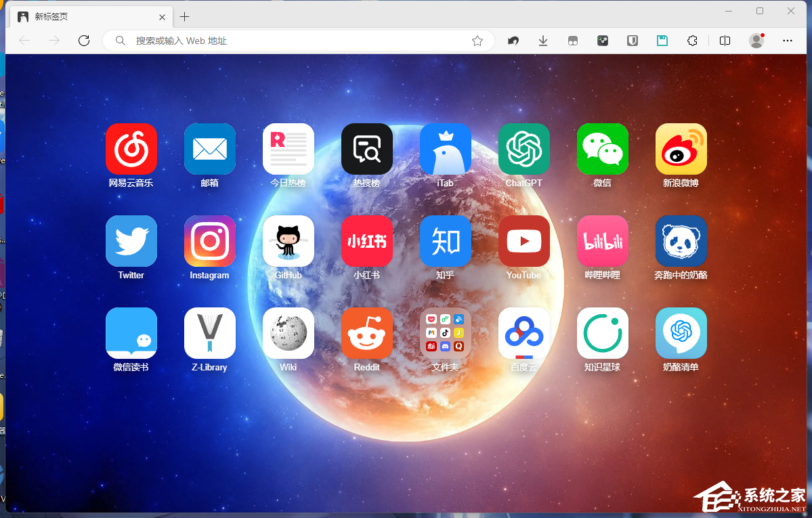
Task: Open the 知识星球 shortcut icon
Action: pyautogui.click(x=603, y=333)
